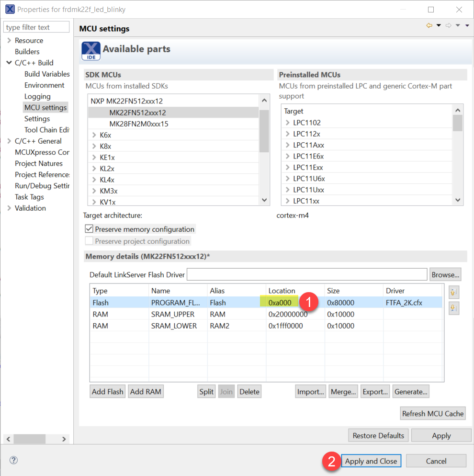Expand the C/C++ General tree node

pyautogui.click(x=9, y=141)
